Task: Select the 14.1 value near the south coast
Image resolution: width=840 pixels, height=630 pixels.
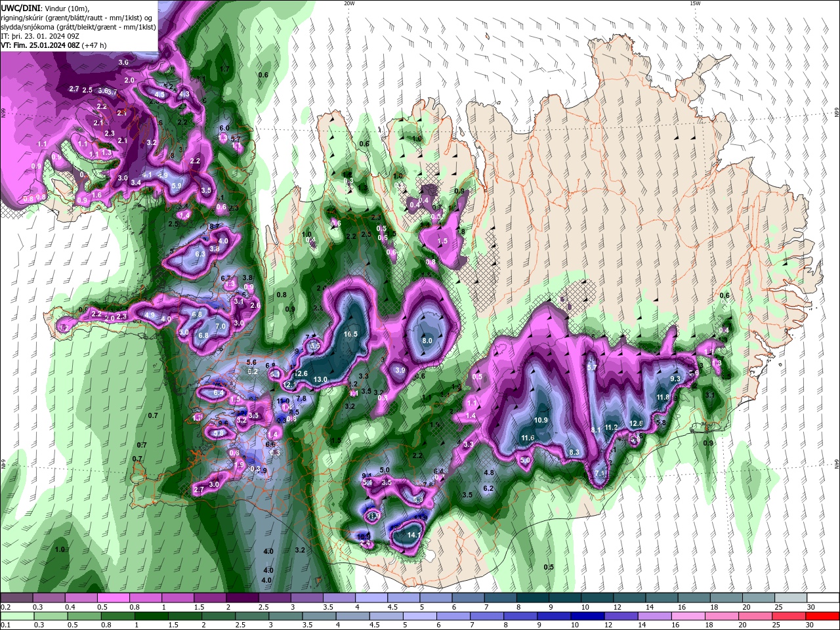Action: [x=413, y=535]
